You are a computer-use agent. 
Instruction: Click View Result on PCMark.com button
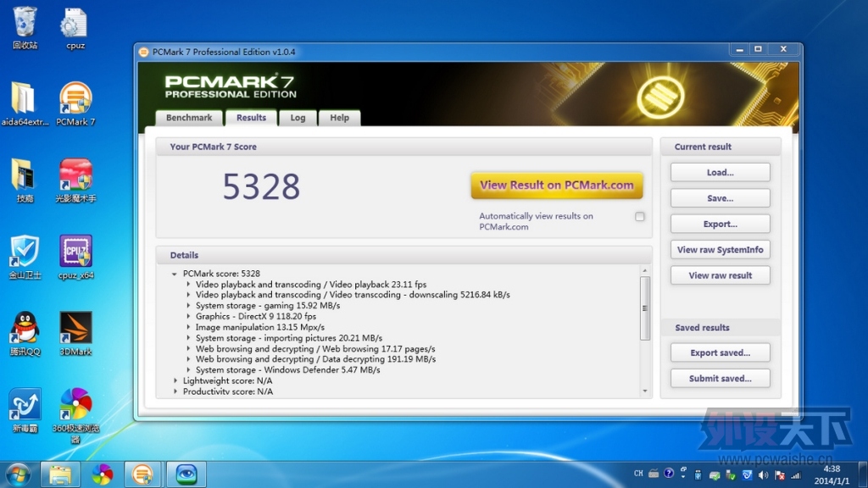point(557,186)
